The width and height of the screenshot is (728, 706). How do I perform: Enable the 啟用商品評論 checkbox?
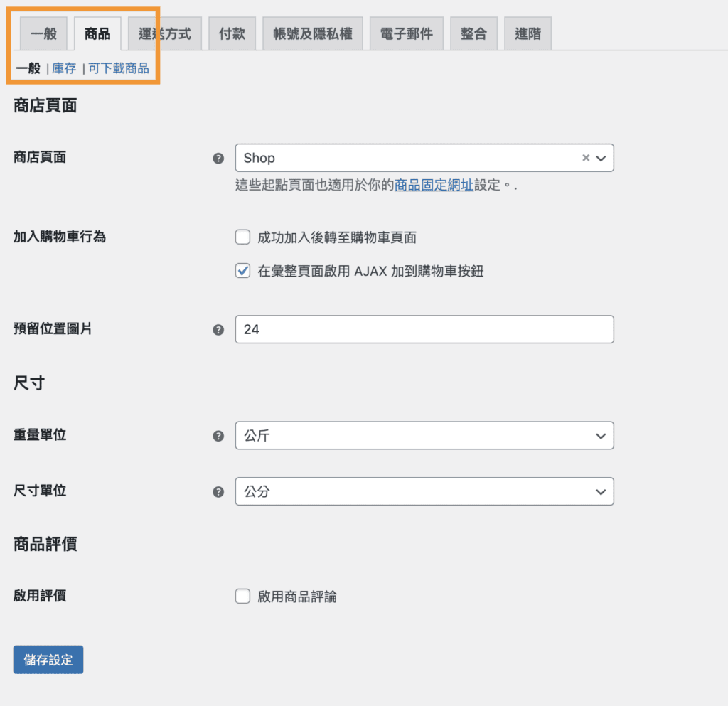(x=242, y=597)
